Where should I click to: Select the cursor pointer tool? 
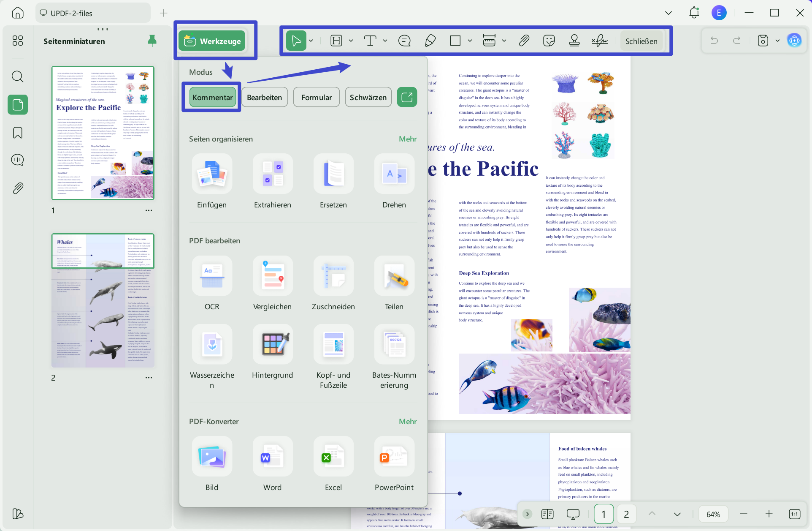click(x=296, y=41)
